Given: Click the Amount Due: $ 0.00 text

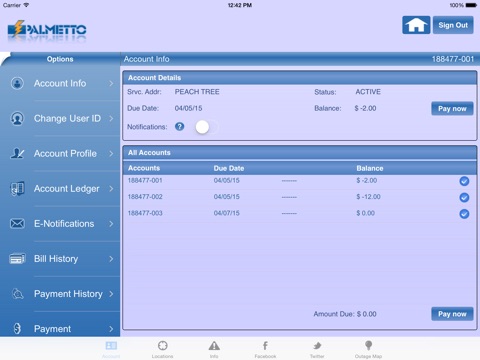Looking at the screenshot, I should pos(345,314).
